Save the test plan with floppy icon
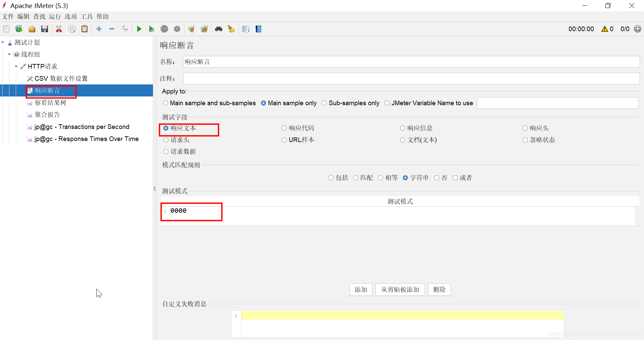Viewport: 644px width, 340px height. pyautogui.click(x=45, y=29)
